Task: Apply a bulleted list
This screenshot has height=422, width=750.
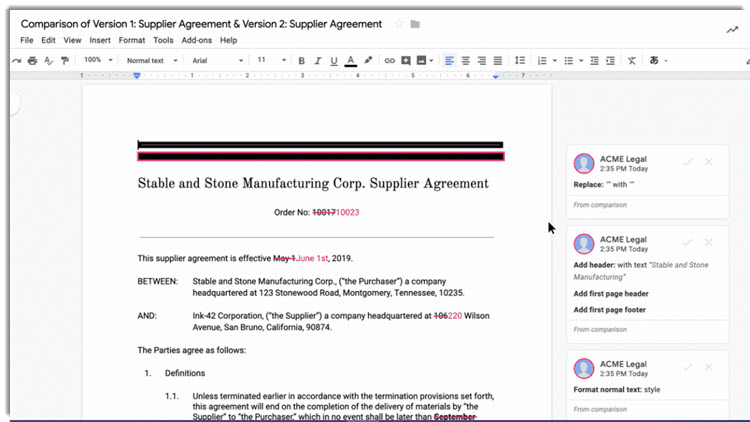Action: (568, 61)
